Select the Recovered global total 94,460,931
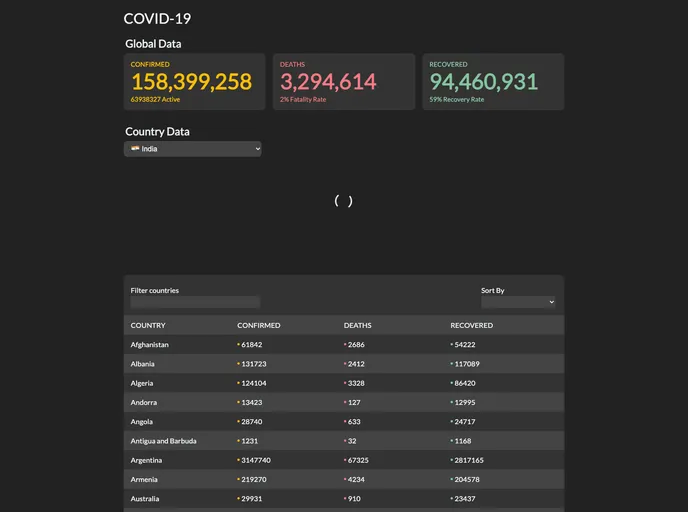The width and height of the screenshot is (688, 512). [484, 82]
